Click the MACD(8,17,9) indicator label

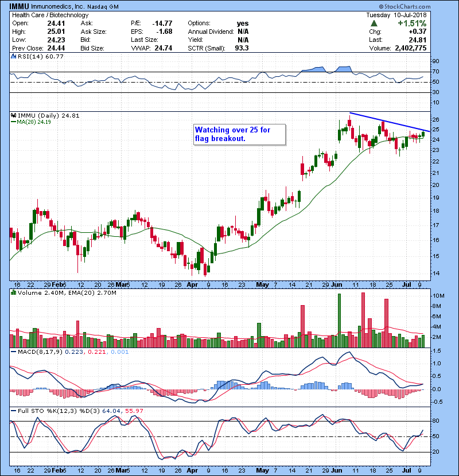pos(40,352)
